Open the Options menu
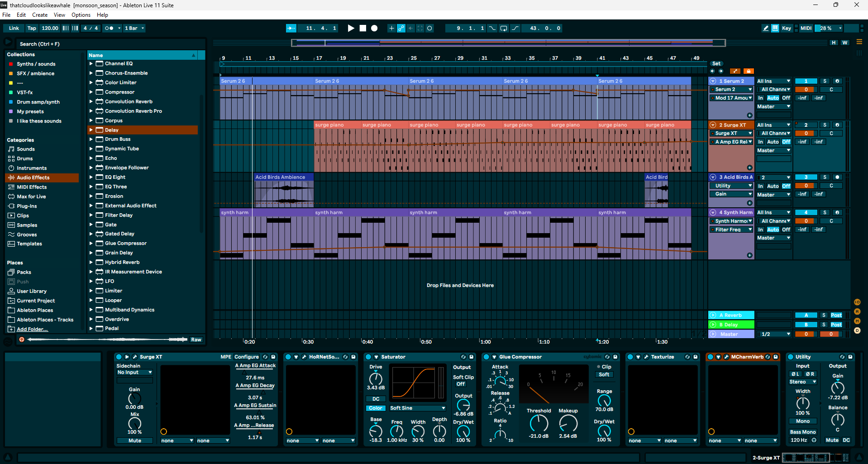The height and width of the screenshot is (464, 868). 81,15
